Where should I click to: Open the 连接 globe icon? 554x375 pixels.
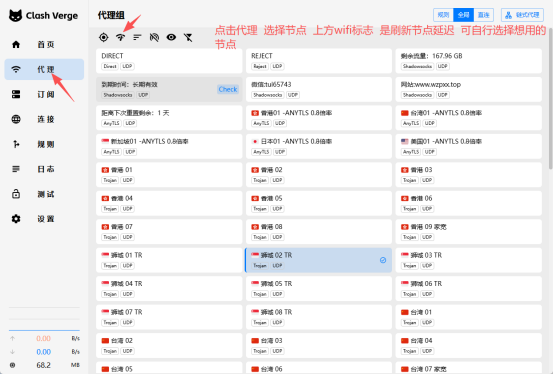point(16,119)
